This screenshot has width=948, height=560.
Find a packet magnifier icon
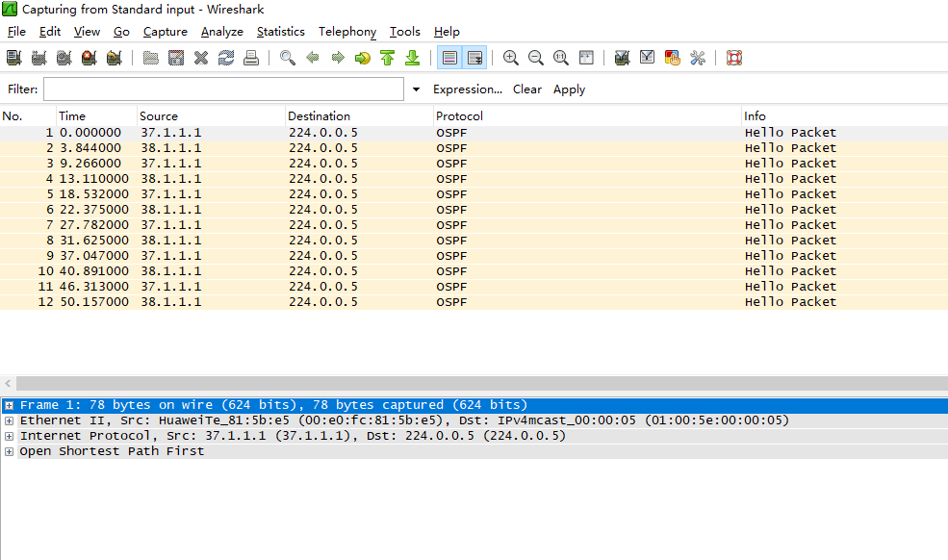pyautogui.click(x=288, y=58)
